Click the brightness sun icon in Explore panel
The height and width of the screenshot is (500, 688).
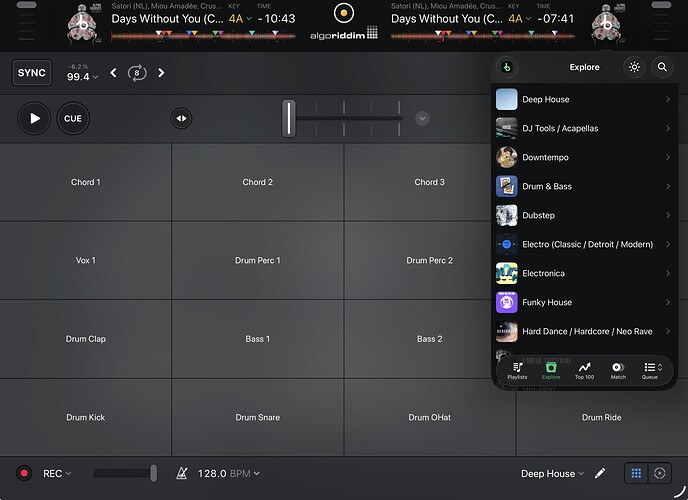(634, 68)
